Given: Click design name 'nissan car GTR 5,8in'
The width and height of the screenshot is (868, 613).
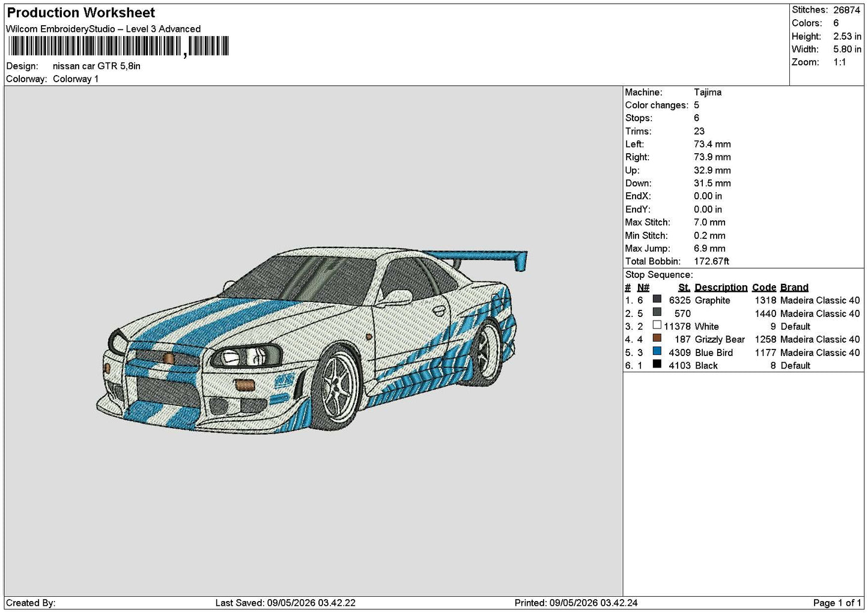Looking at the screenshot, I should click(x=97, y=66).
